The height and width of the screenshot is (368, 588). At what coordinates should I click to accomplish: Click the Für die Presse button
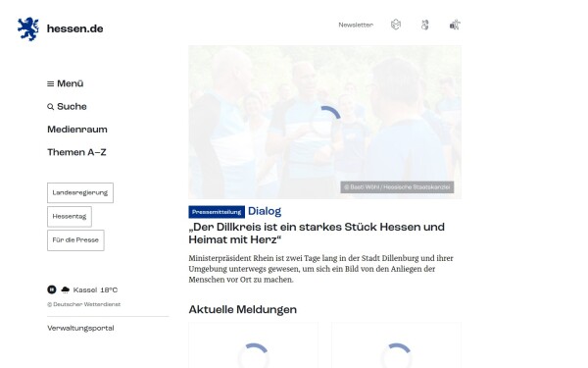(x=75, y=240)
